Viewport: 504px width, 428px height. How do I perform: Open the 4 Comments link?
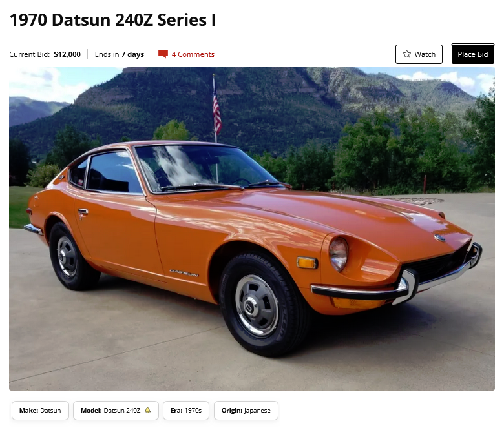click(193, 54)
